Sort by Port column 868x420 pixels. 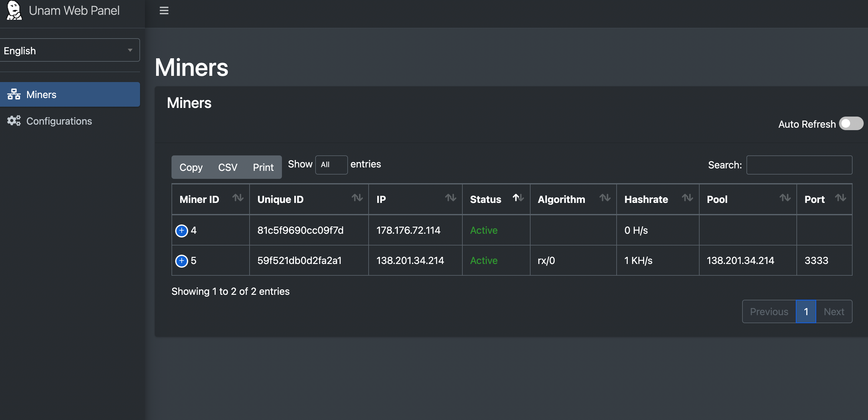(x=824, y=199)
